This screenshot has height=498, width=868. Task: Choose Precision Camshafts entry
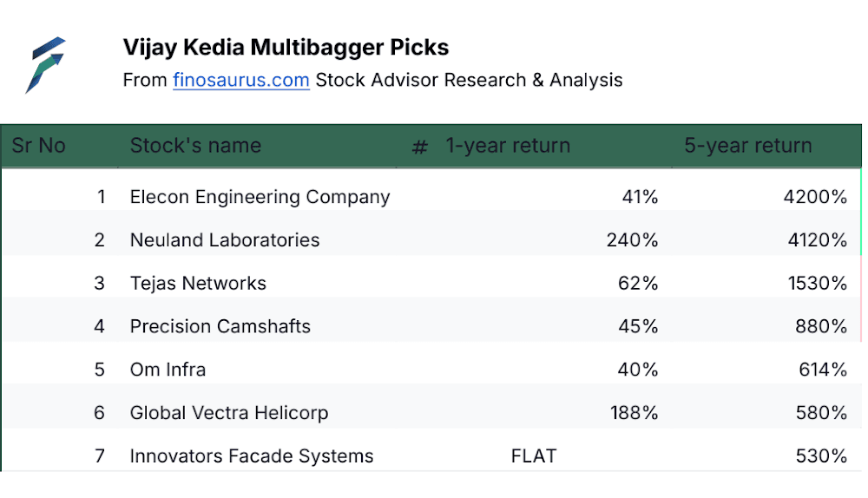coord(220,326)
